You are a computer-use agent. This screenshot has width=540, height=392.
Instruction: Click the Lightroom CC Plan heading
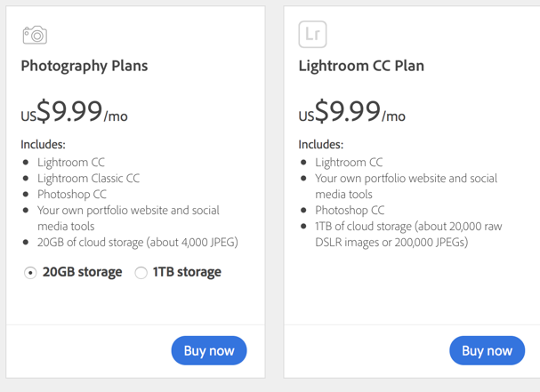[361, 66]
